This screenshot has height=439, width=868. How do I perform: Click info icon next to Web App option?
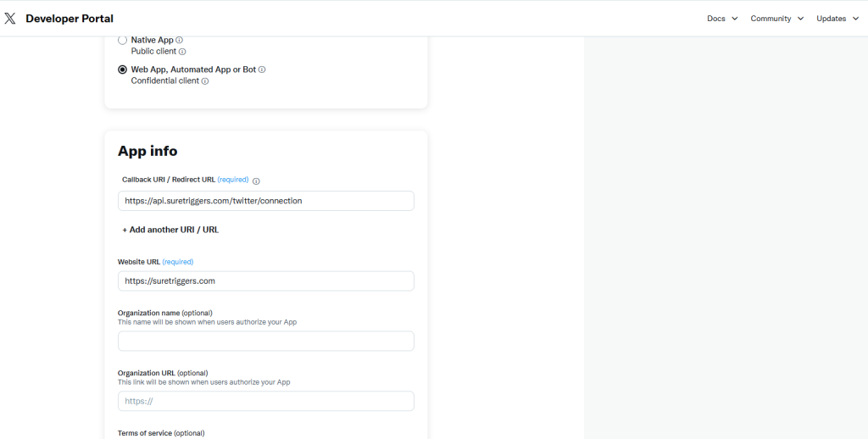[262, 69]
